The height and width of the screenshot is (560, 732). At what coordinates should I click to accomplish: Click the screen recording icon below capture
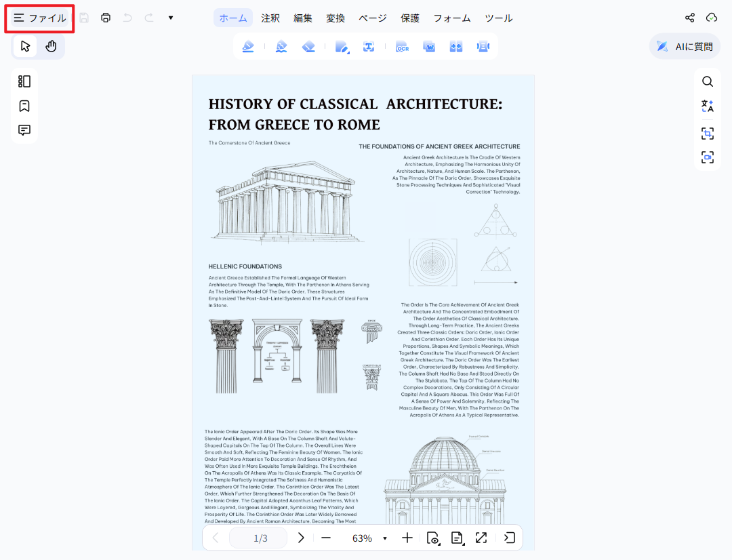point(707,157)
